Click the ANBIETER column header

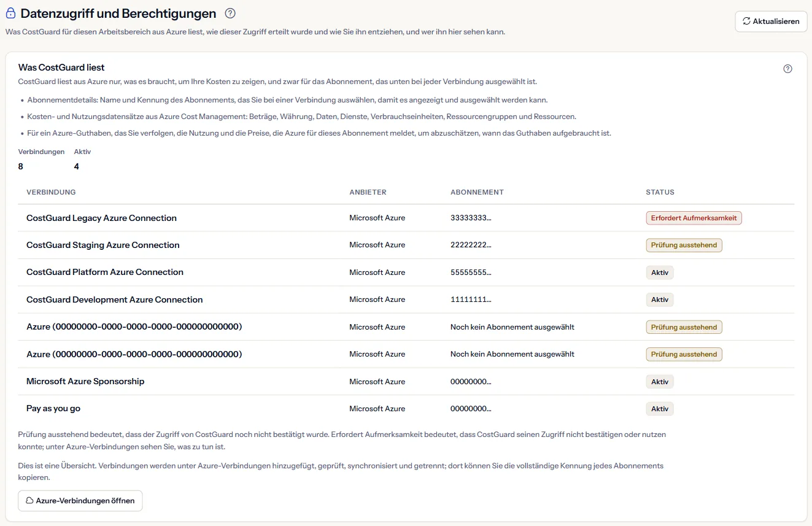pyautogui.click(x=368, y=192)
